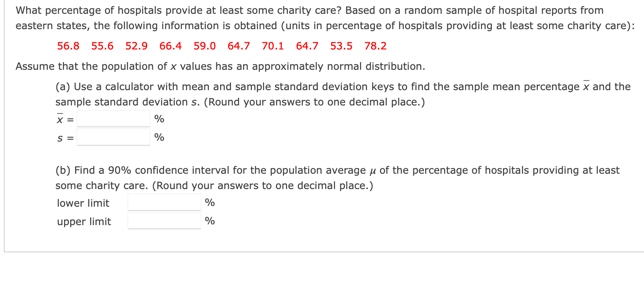The image size is (644, 283).
Task: Click the upper limit input box
Action: (x=164, y=221)
